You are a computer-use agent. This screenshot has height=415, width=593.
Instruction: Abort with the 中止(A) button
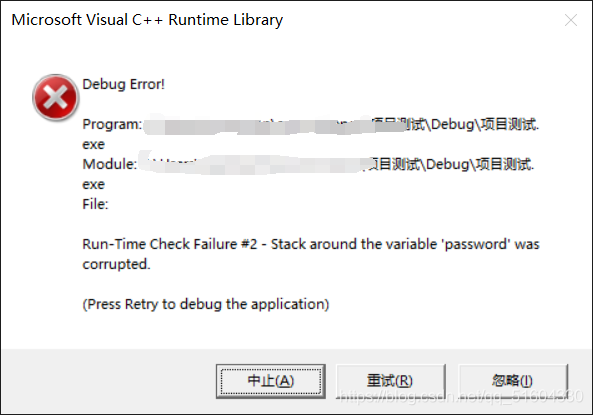tap(270, 381)
